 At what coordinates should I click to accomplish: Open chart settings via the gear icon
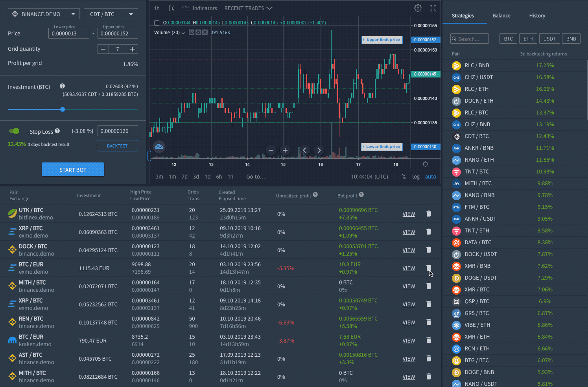pos(418,8)
